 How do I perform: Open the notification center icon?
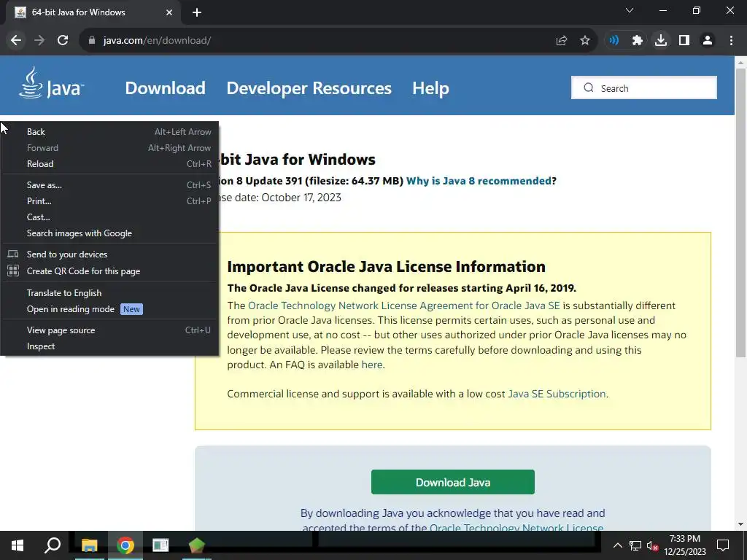click(723, 545)
